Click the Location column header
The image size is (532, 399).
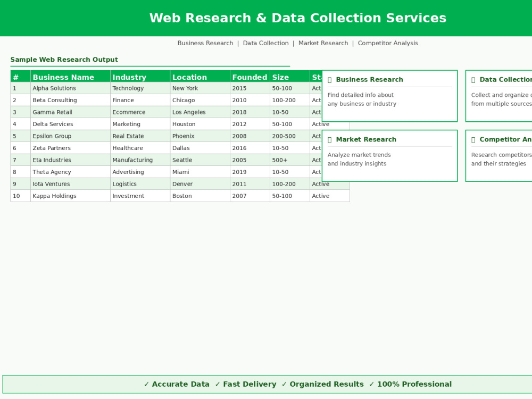[200, 76]
